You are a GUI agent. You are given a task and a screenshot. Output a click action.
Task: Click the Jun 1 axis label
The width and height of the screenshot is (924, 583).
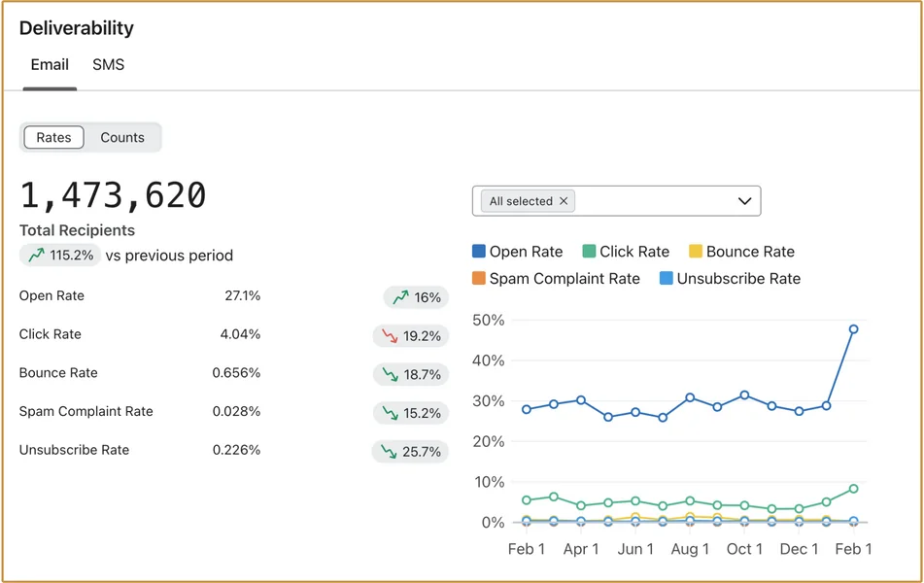(x=635, y=549)
